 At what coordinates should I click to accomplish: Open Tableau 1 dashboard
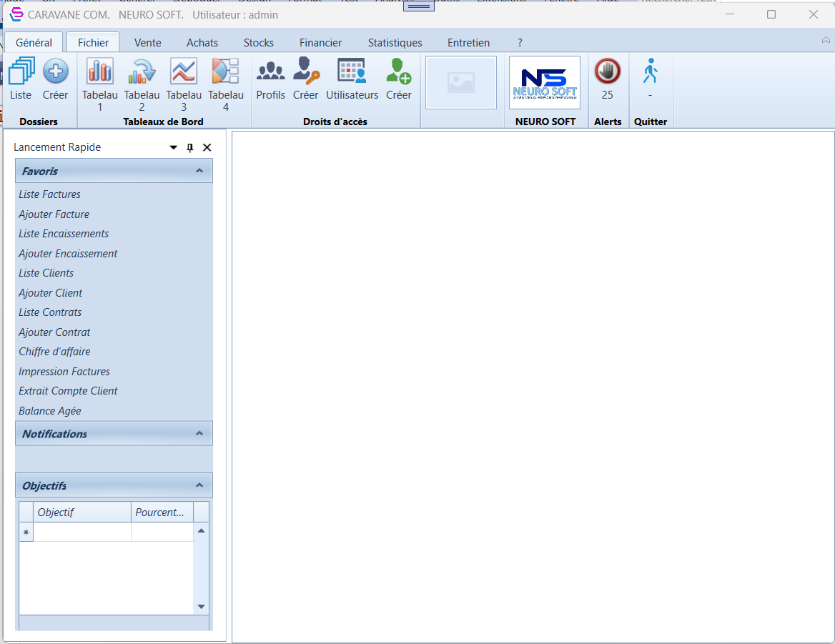(99, 72)
